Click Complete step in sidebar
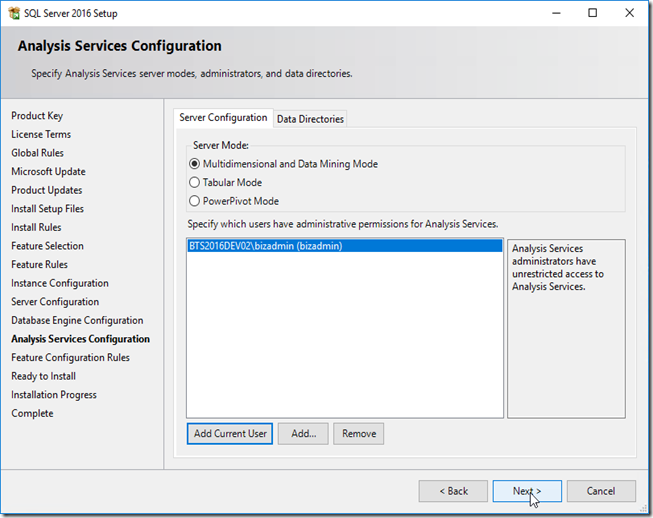Viewport: 653px width, 518px height. pyautogui.click(x=32, y=413)
